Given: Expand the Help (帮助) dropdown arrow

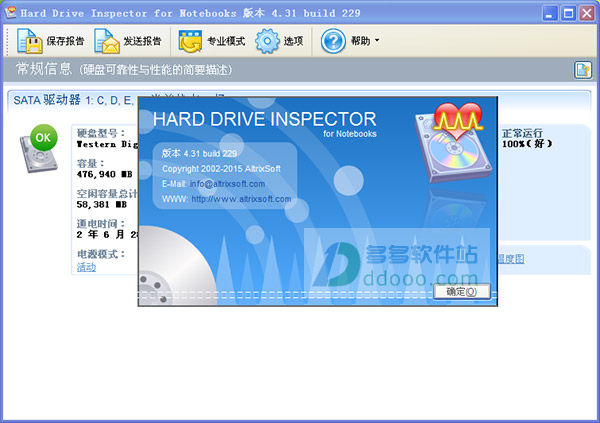Looking at the screenshot, I should point(377,40).
